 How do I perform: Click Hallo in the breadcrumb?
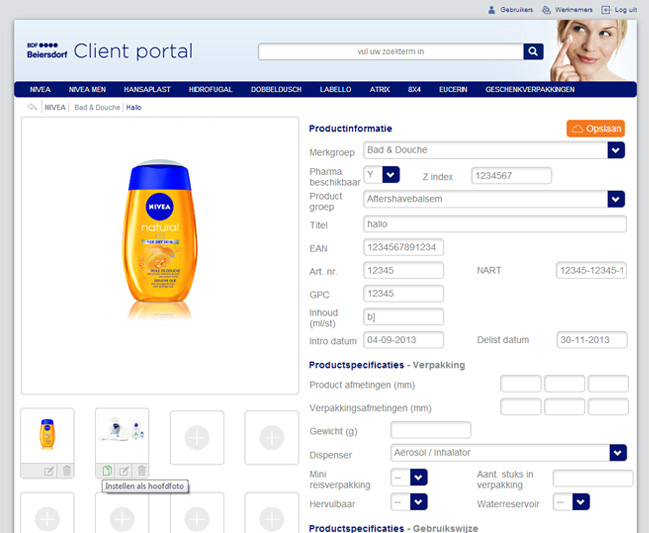[x=134, y=108]
